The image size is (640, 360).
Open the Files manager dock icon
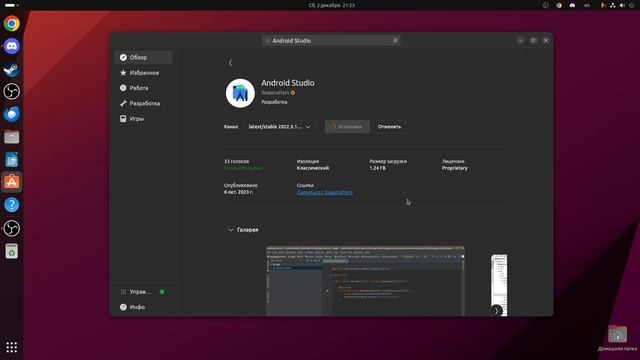click(x=11, y=137)
